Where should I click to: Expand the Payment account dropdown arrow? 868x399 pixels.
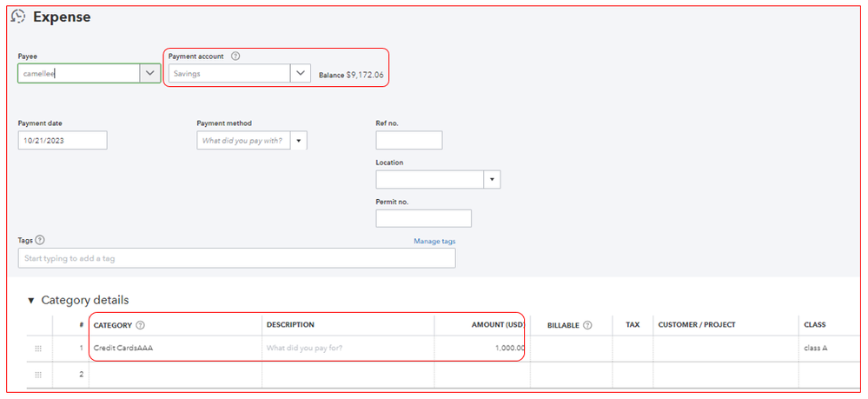tap(300, 74)
